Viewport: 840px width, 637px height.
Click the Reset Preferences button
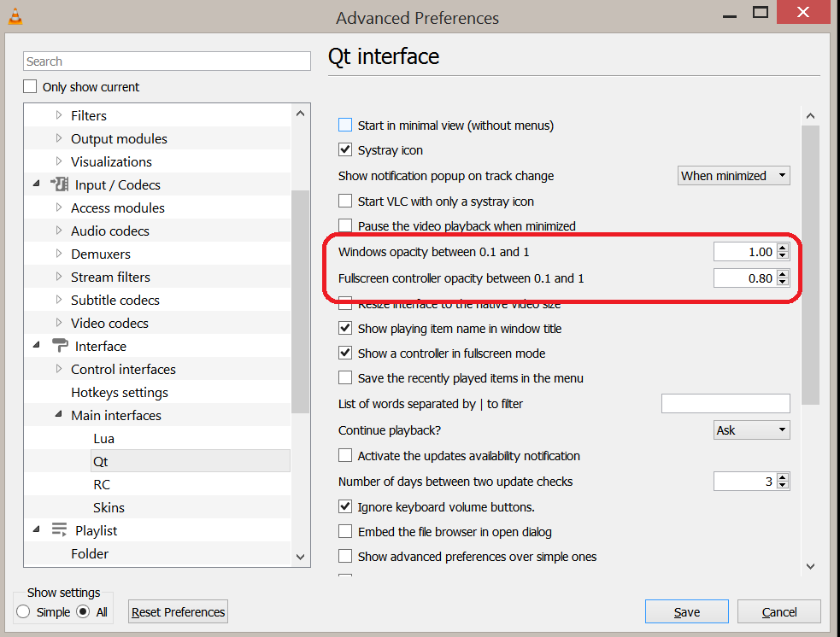pos(179,611)
